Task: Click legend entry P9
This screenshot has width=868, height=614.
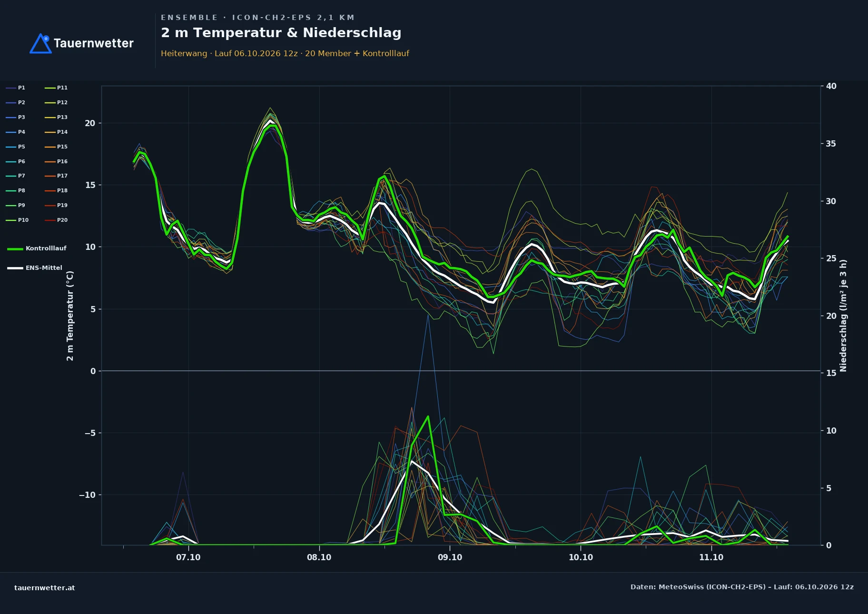Action: point(15,205)
